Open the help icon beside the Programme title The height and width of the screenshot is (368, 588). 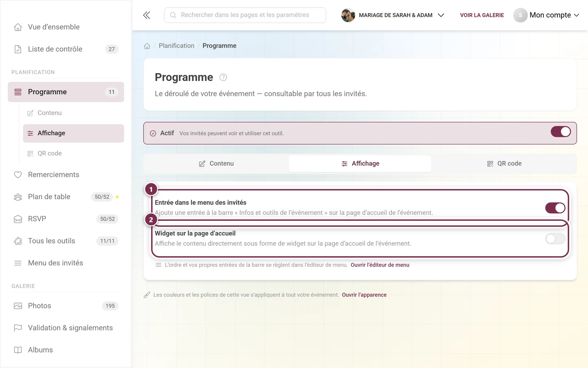click(x=223, y=77)
